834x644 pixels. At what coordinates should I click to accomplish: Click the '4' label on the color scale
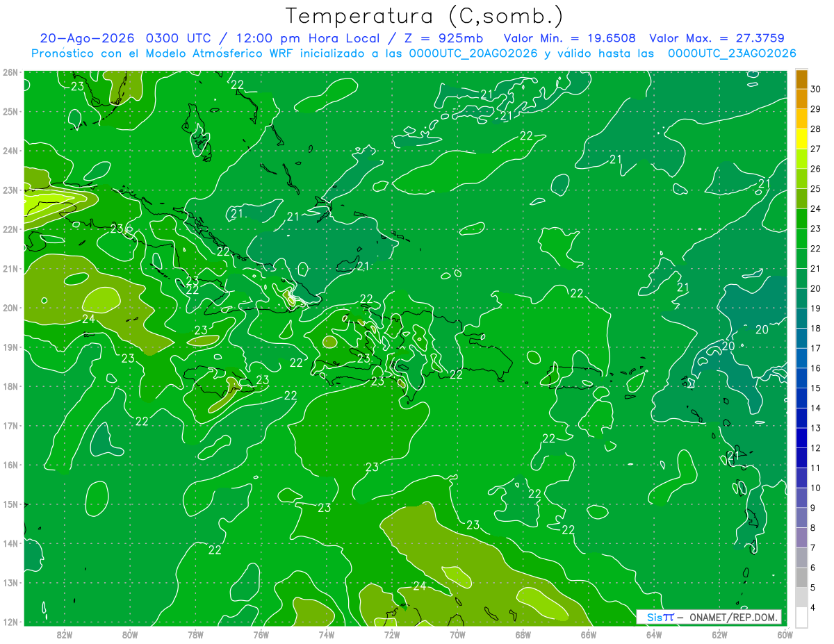coord(813,607)
